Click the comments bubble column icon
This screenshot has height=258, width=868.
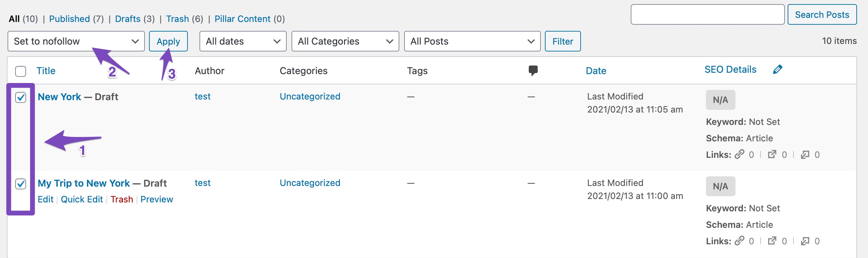(533, 71)
